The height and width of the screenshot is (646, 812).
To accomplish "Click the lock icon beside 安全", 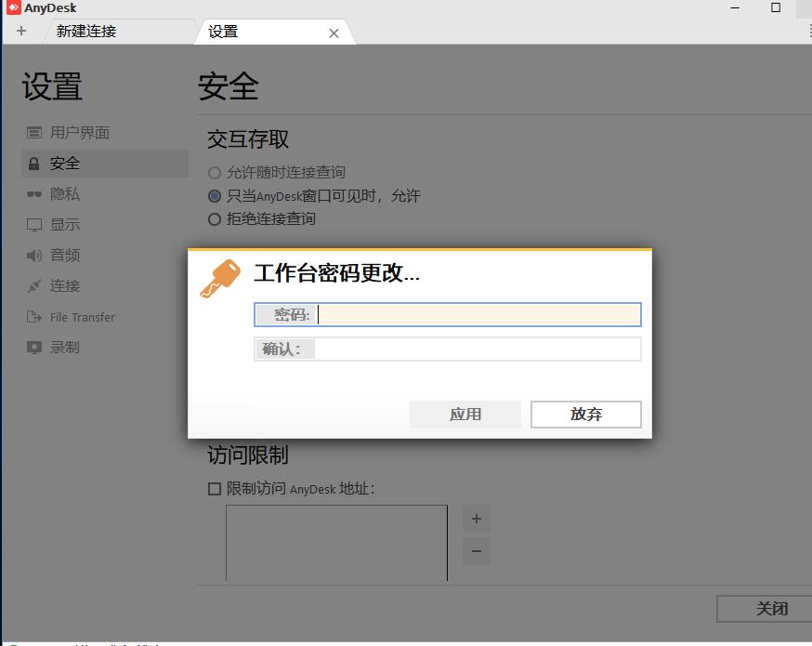I will point(33,164).
